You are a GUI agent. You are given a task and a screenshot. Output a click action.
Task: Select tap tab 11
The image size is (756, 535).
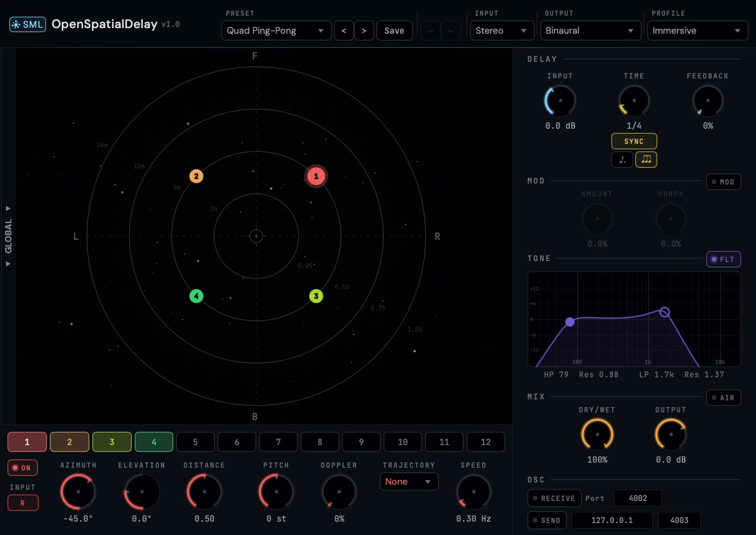tap(444, 442)
